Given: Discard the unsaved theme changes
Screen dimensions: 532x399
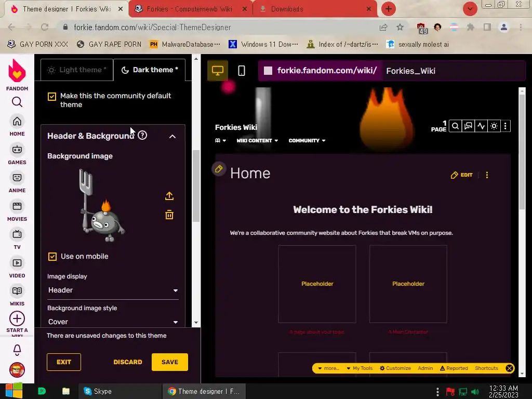Looking at the screenshot, I should (x=128, y=362).
